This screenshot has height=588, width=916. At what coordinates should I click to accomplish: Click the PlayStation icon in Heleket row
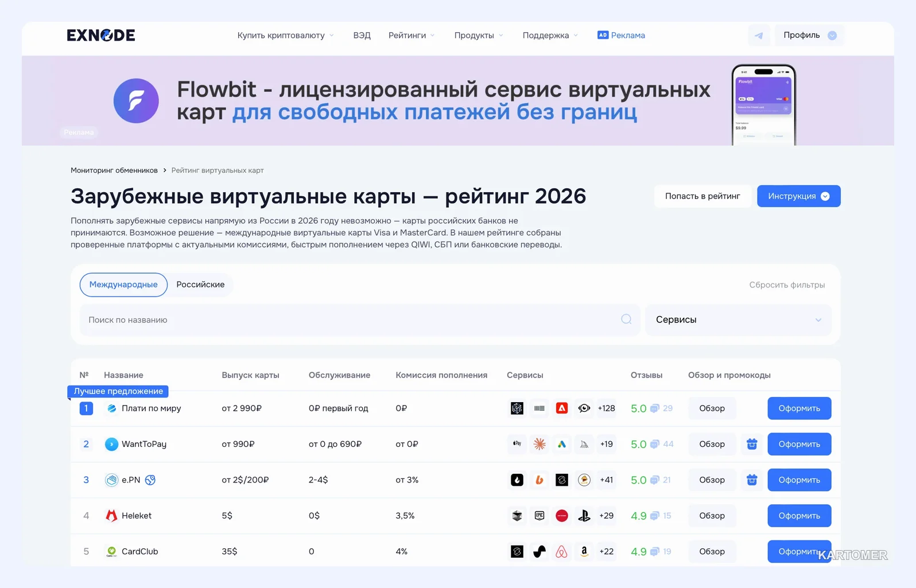coord(584,516)
